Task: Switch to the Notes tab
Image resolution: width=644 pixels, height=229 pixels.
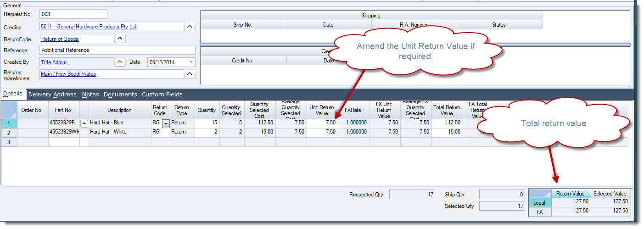Action: pos(90,94)
